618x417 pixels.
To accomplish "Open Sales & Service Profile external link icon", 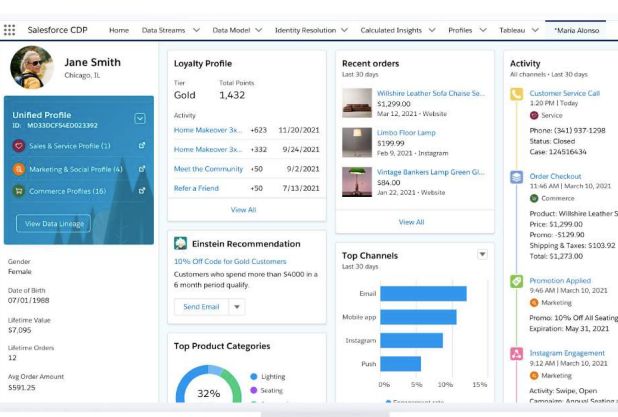I will tap(142, 145).
